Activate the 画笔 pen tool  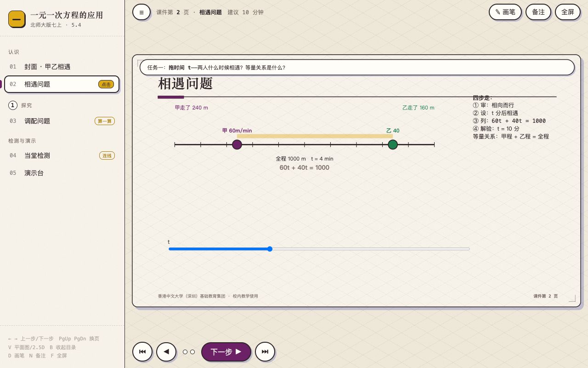tap(505, 12)
